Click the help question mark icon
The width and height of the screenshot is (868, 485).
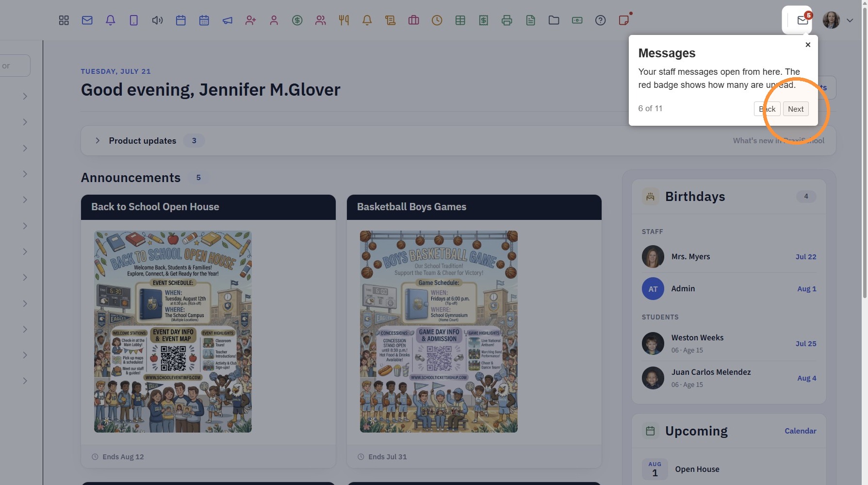coord(601,20)
